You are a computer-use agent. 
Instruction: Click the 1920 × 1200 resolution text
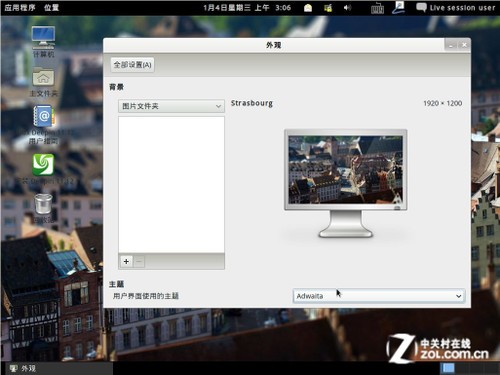coord(443,103)
